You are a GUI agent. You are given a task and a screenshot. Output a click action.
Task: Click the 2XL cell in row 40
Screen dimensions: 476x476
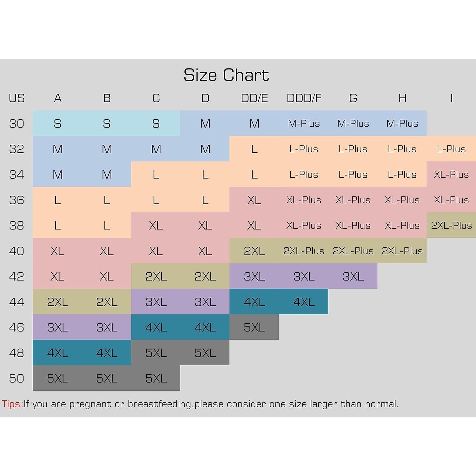click(x=254, y=251)
